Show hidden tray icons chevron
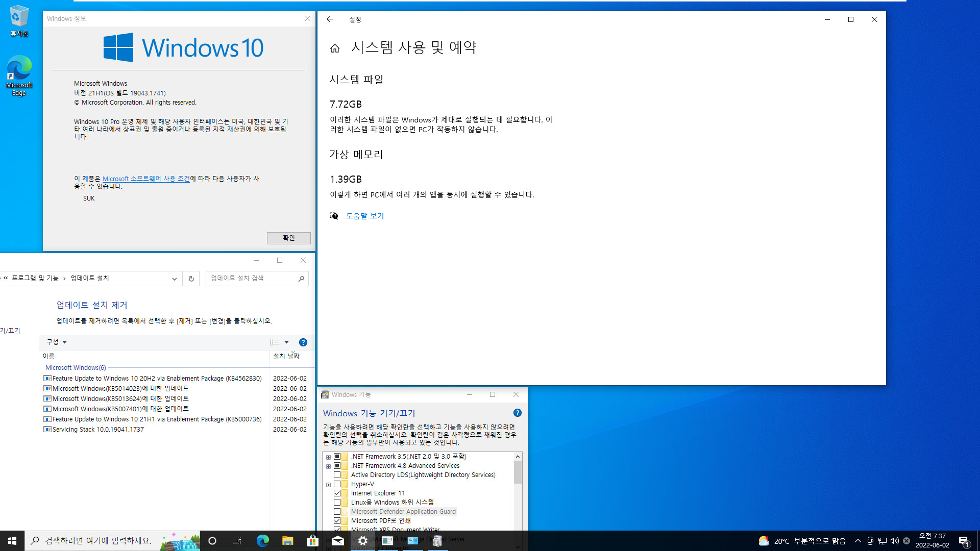The image size is (980, 551). [858, 541]
